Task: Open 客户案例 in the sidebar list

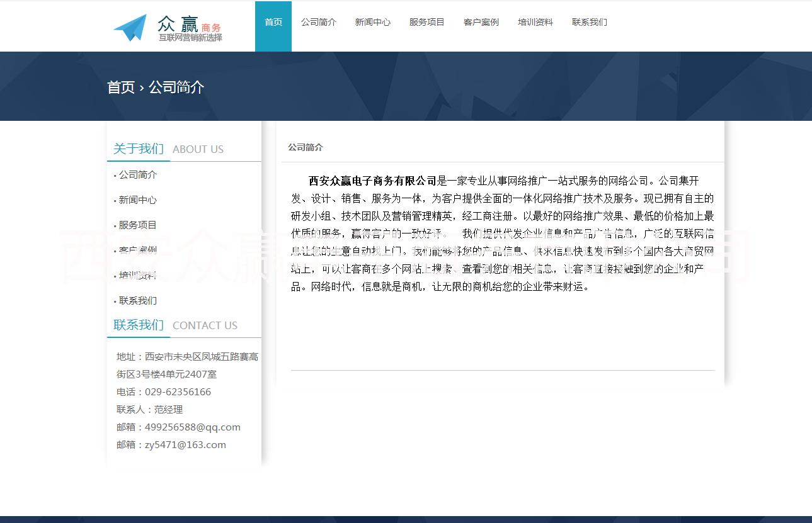Action: [138, 250]
